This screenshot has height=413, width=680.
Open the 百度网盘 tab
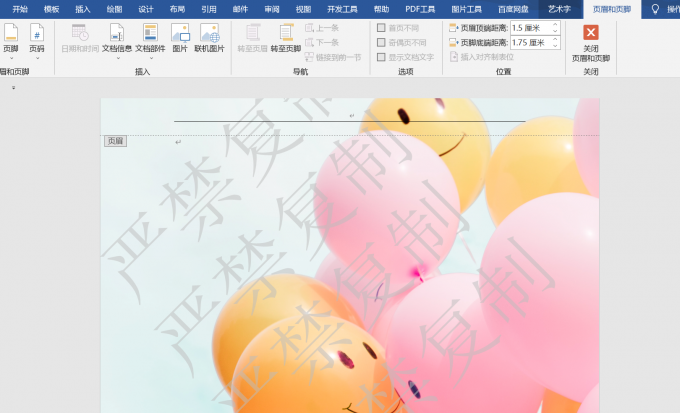pyautogui.click(x=513, y=9)
